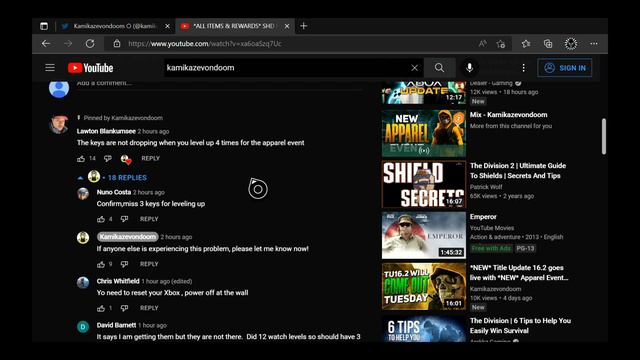Reply to Chris Whitfield's comment

(149, 308)
